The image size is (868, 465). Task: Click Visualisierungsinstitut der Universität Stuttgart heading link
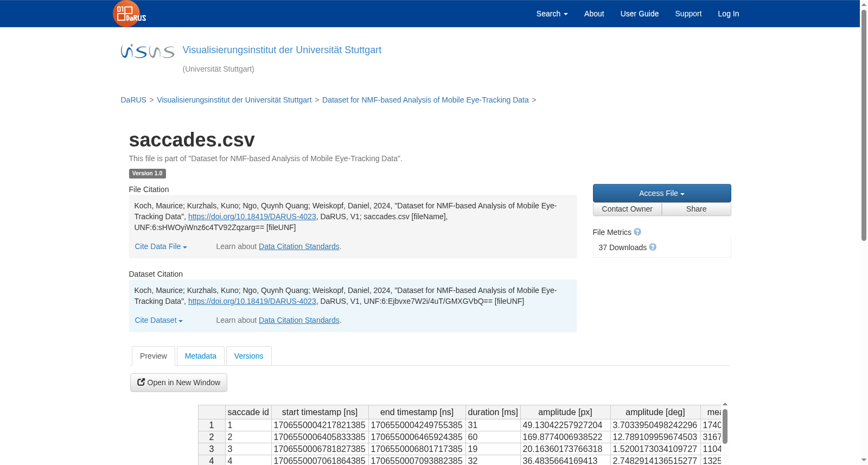tap(282, 50)
